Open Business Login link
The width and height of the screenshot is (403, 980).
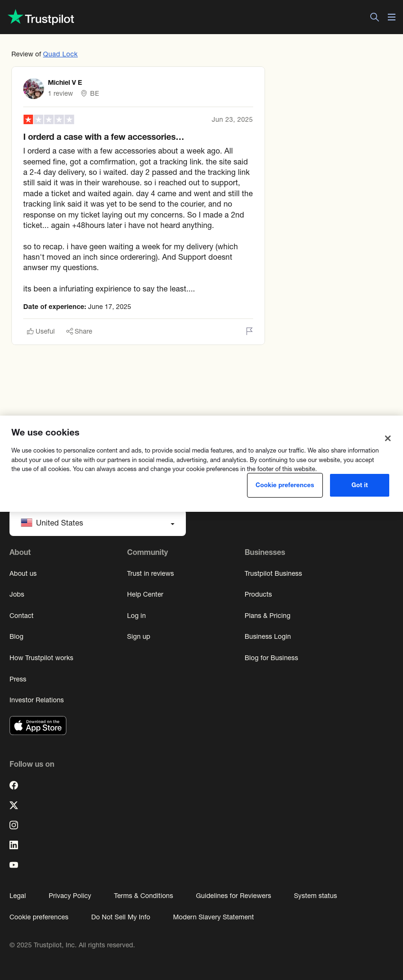(267, 636)
